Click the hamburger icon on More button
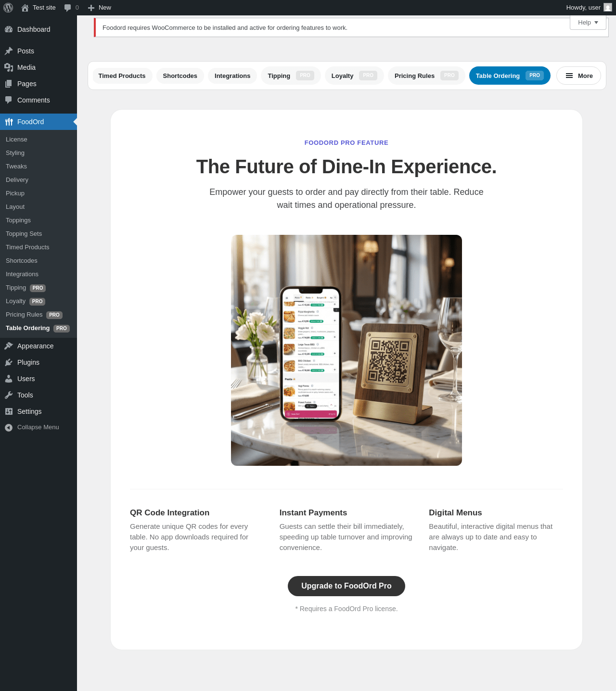 click(569, 76)
